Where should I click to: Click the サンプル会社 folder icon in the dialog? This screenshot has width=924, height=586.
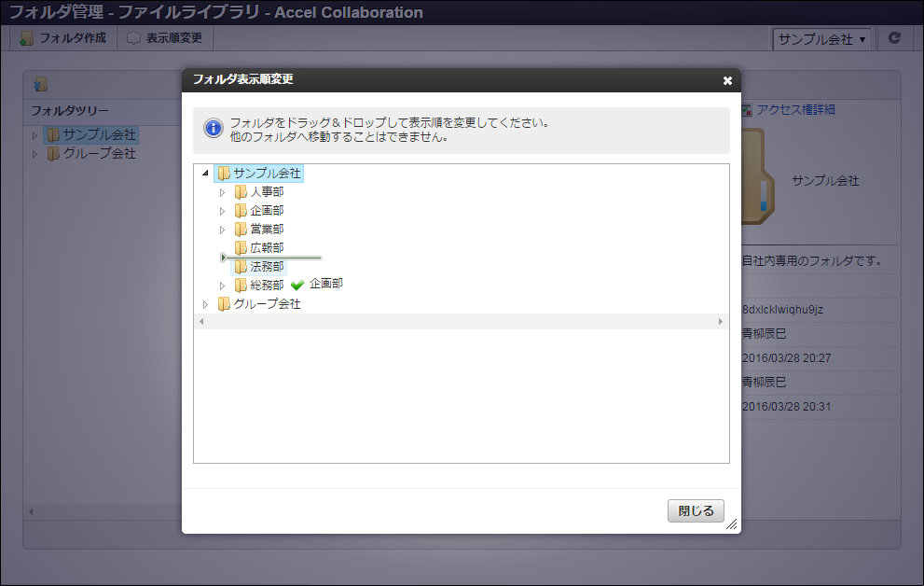pos(224,174)
